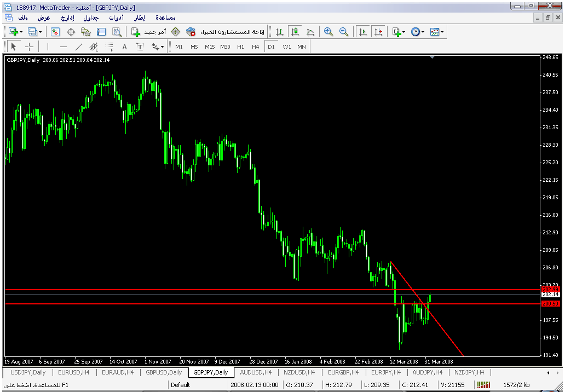This screenshot has height=392, width=565.
Task: Click the Periods clock icon
Action: 416,32
